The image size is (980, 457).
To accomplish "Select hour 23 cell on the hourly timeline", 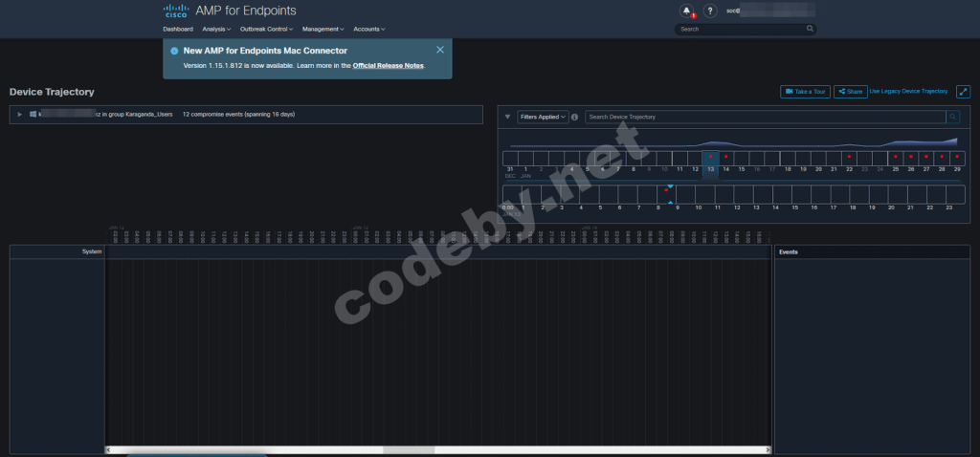I will tap(955, 194).
